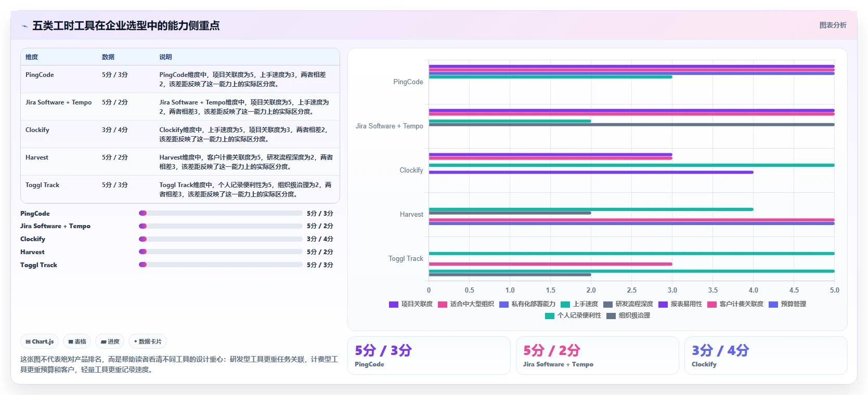Toggle the 组织级治理 legend item

coord(628,315)
